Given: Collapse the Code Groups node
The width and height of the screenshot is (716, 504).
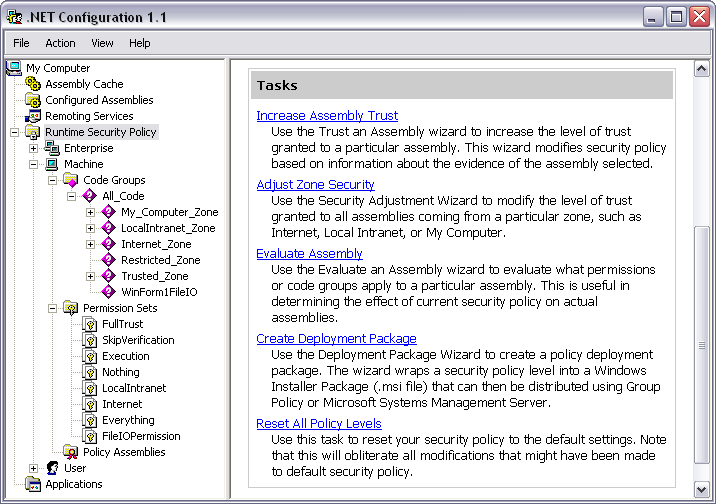Looking at the screenshot, I should click(x=53, y=180).
